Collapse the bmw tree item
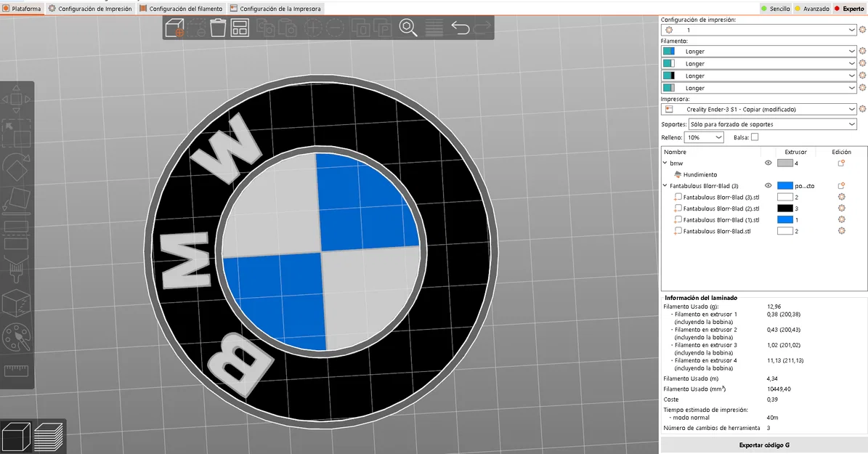Viewport: 868px width, 454px height. click(x=665, y=163)
